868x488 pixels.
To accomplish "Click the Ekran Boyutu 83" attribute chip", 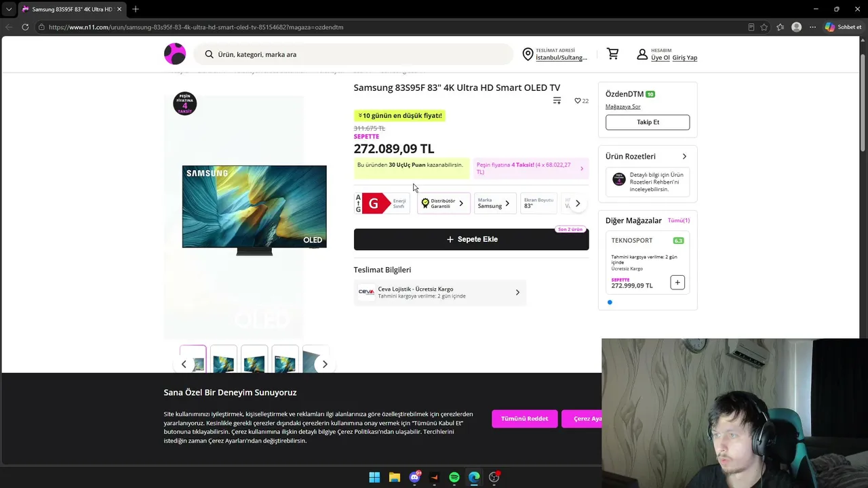I will tap(538, 203).
